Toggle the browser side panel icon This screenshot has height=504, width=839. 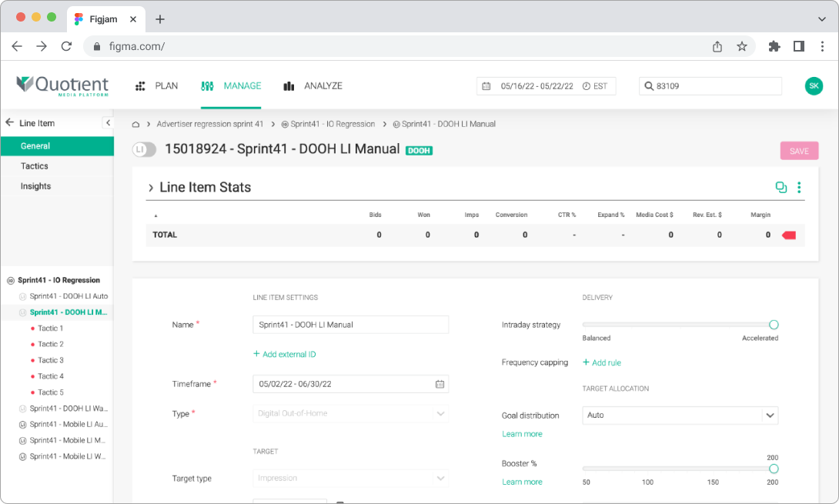(x=799, y=46)
